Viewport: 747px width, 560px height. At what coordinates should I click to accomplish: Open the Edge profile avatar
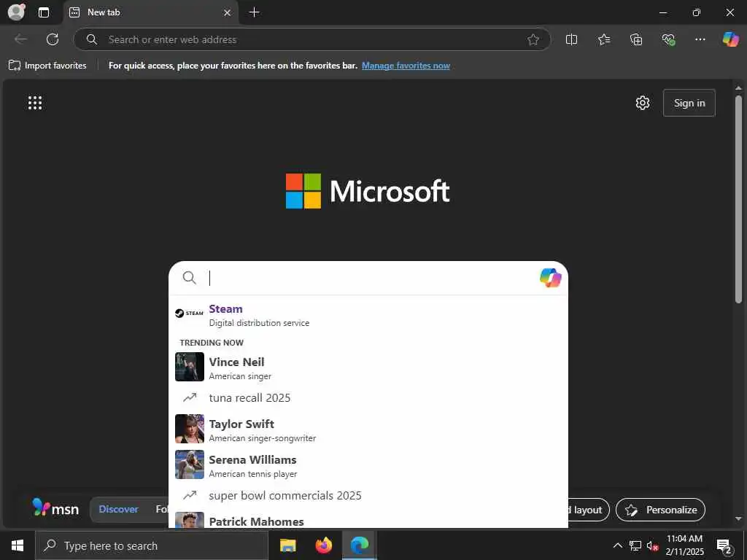16,12
